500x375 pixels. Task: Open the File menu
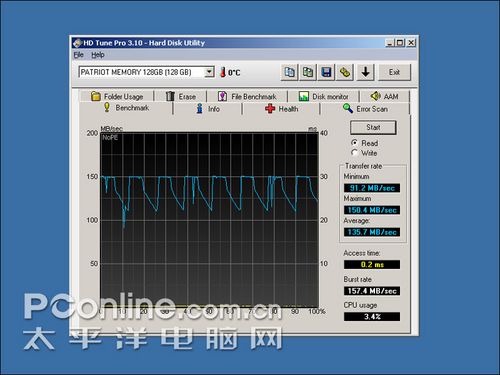click(79, 55)
